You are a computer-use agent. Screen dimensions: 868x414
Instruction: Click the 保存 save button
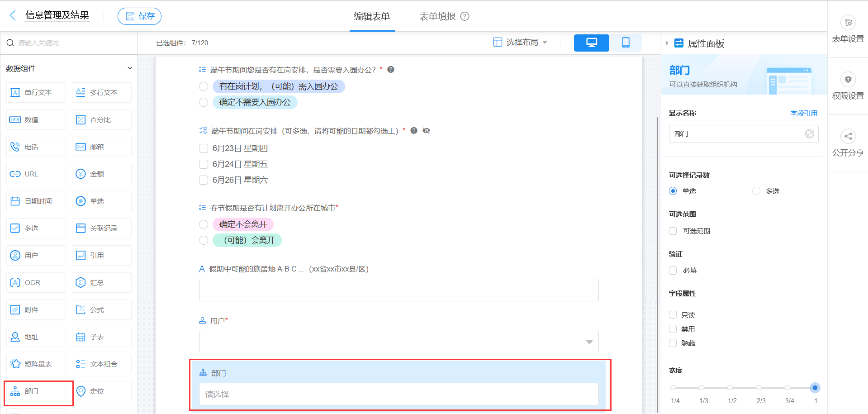139,15
